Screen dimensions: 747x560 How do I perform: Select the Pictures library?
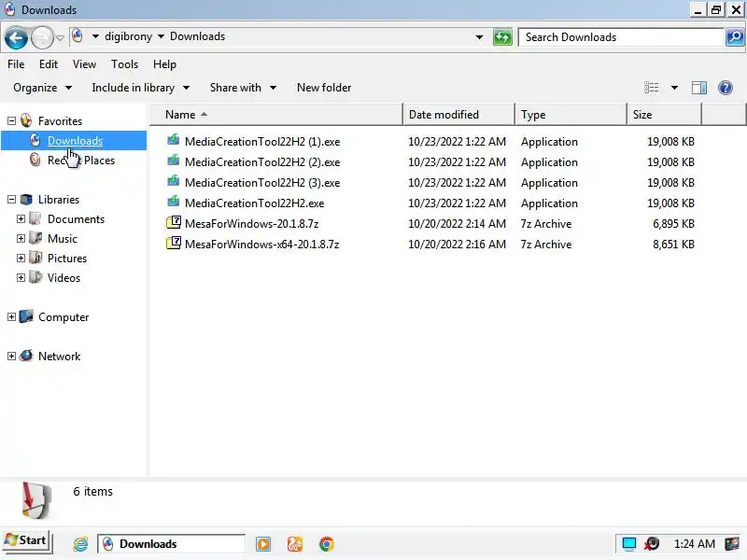(67, 259)
